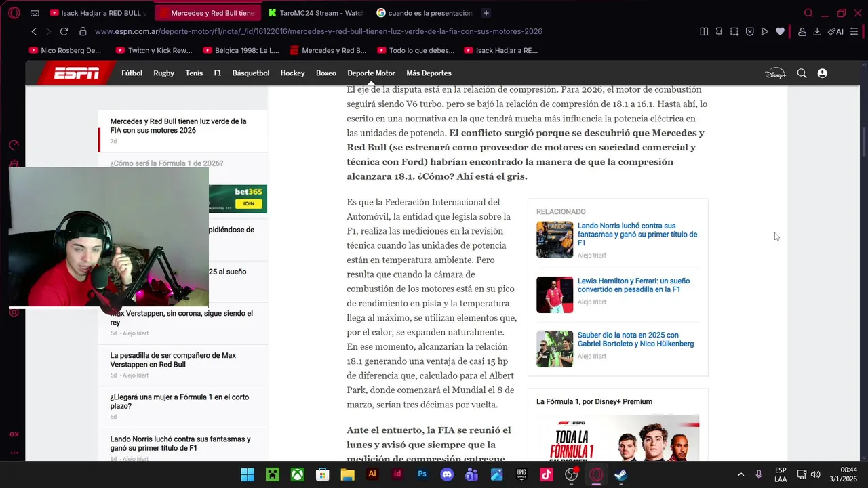This screenshot has width=868, height=488.
Task: Open Twitch y Kick Rew... bookmark
Action: (154, 50)
